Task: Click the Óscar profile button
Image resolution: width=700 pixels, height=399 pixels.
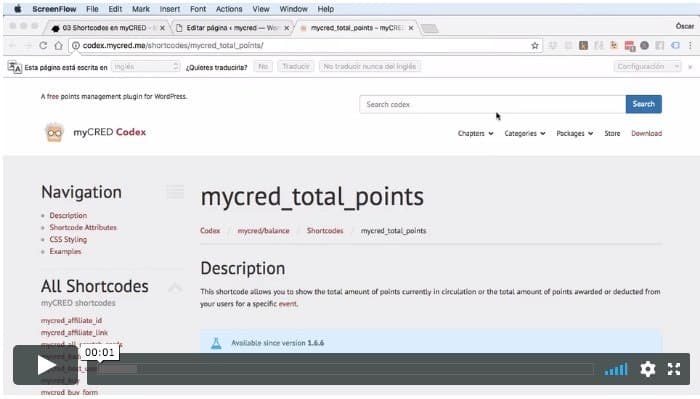Action: click(684, 26)
